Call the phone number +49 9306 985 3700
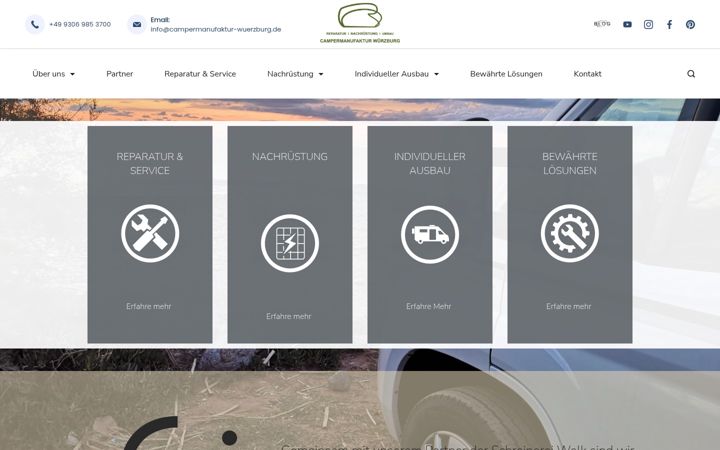This screenshot has height=450, width=720. tap(80, 24)
